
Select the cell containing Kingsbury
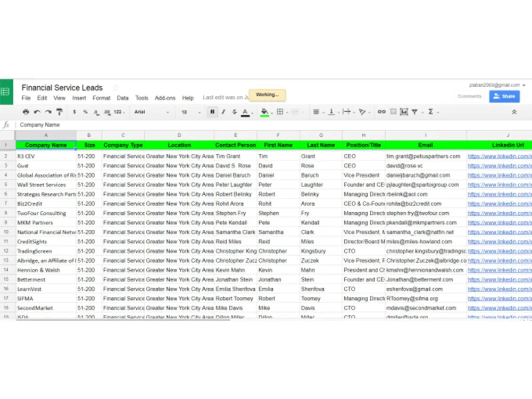pyautogui.click(x=321, y=251)
